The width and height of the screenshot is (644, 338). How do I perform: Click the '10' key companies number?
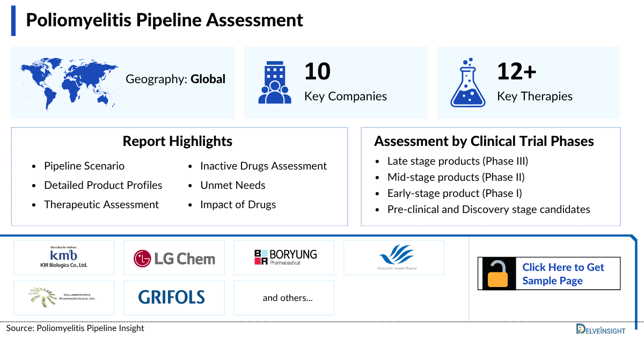[x=317, y=71]
